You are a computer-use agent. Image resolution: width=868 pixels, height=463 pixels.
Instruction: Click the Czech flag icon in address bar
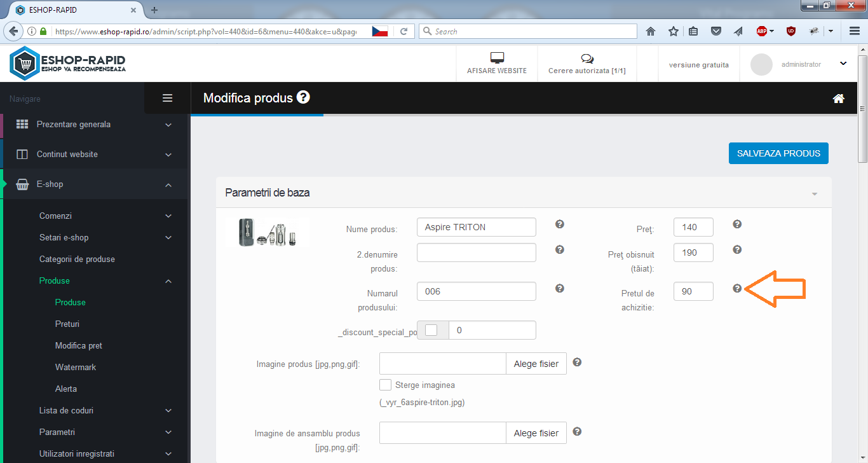(380, 31)
